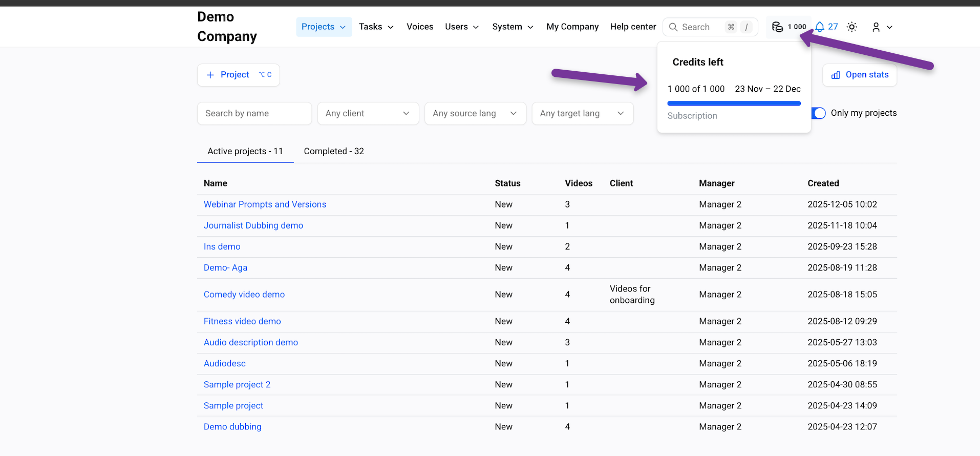Click the credits coins icon
The height and width of the screenshot is (456, 980).
point(777,27)
